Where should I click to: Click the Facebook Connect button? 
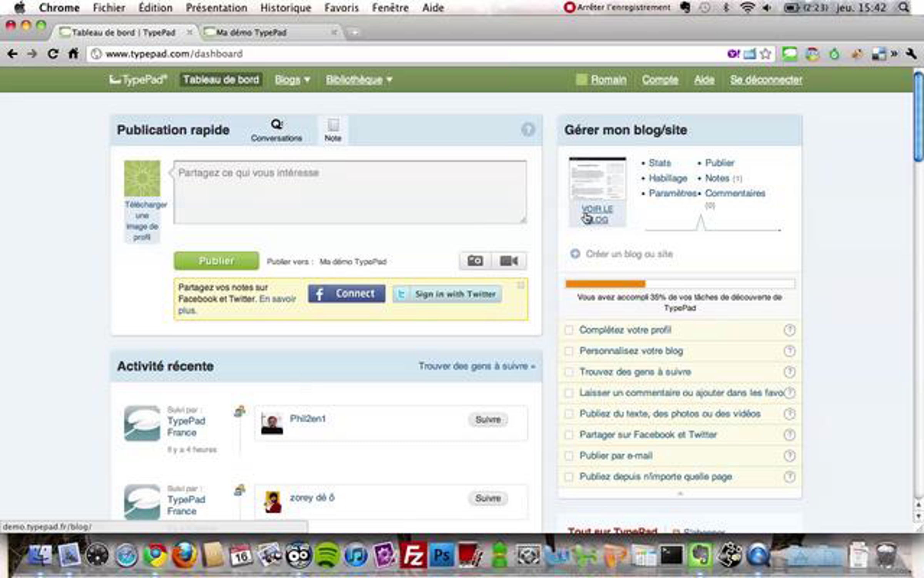tap(346, 294)
